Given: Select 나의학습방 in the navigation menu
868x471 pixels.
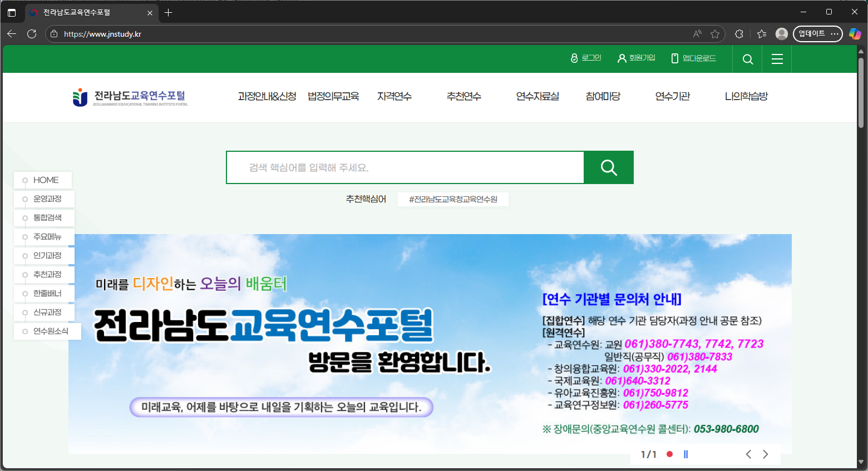Looking at the screenshot, I should tap(746, 96).
